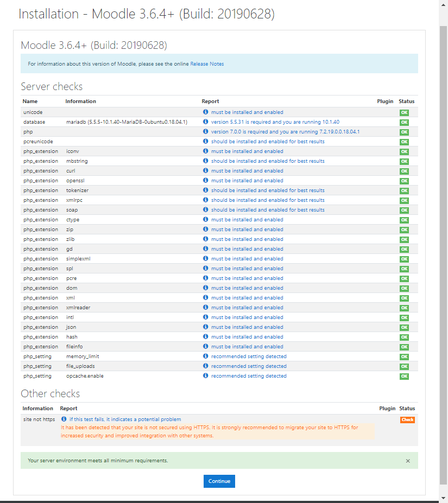The height and width of the screenshot is (503, 448).
Task: Click the 'Server checks' heading
Action: (52, 86)
